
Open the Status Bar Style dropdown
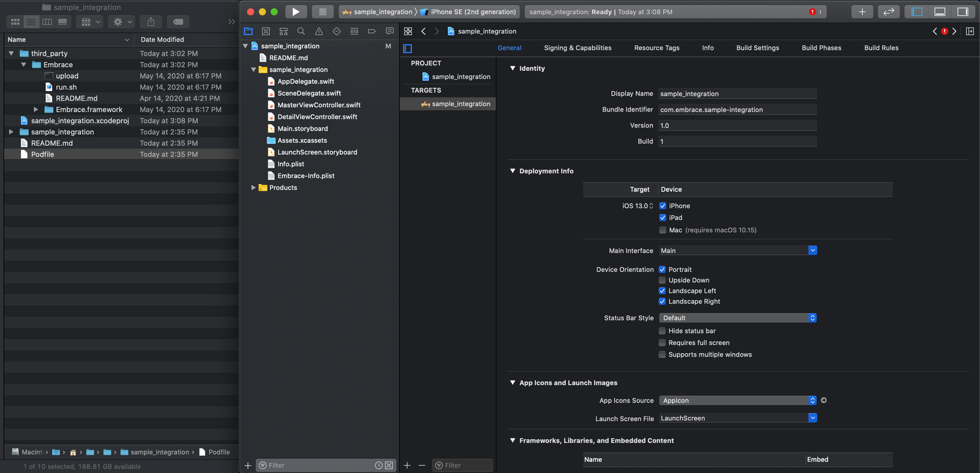click(738, 318)
